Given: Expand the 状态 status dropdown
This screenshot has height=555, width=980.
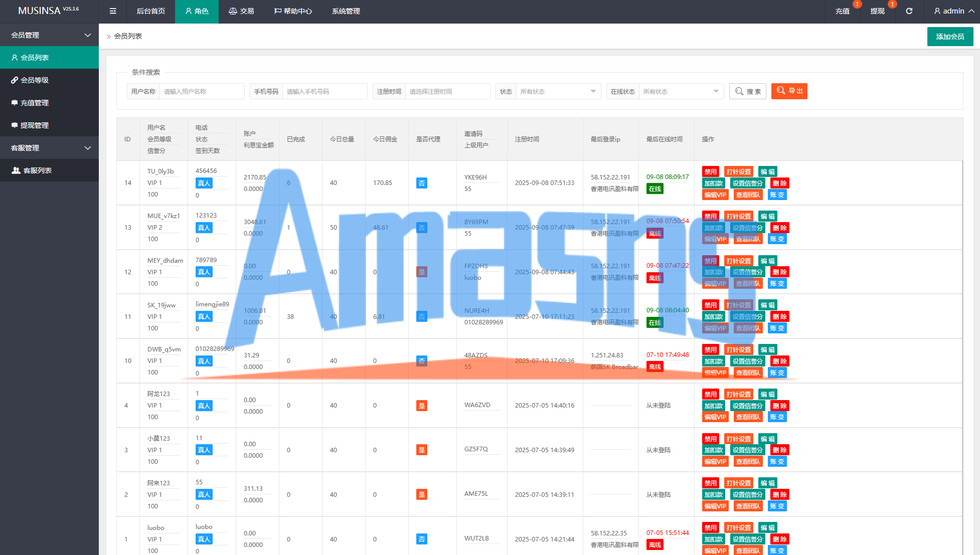Looking at the screenshot, I should (558, 91).
